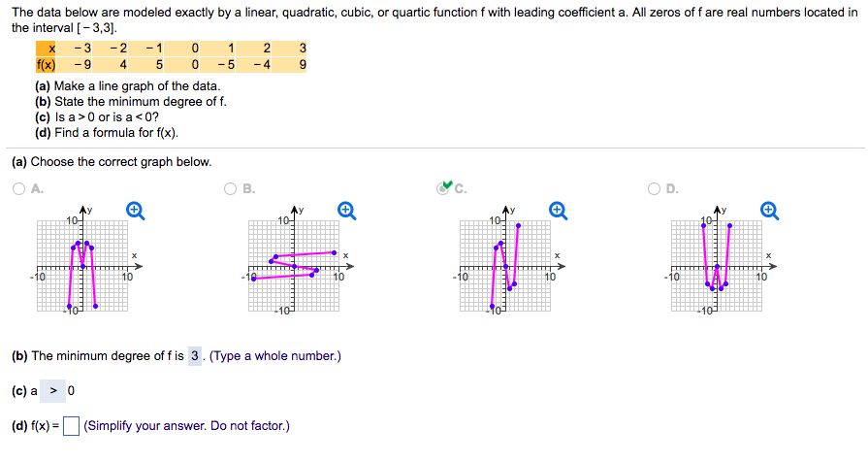The image size is (868, 462).
Task: Click the minimum degree answer box
Action: click(195, 356)
